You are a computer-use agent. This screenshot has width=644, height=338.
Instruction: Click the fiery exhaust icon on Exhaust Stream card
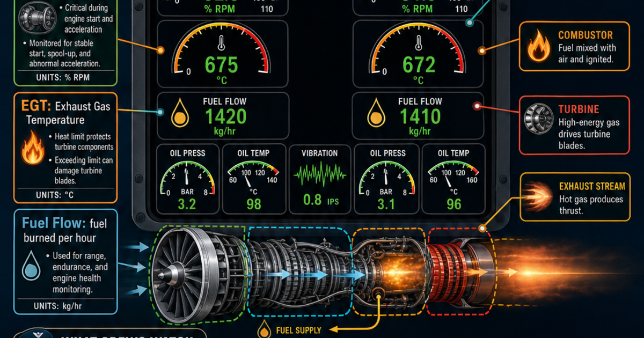pos(538,196)
